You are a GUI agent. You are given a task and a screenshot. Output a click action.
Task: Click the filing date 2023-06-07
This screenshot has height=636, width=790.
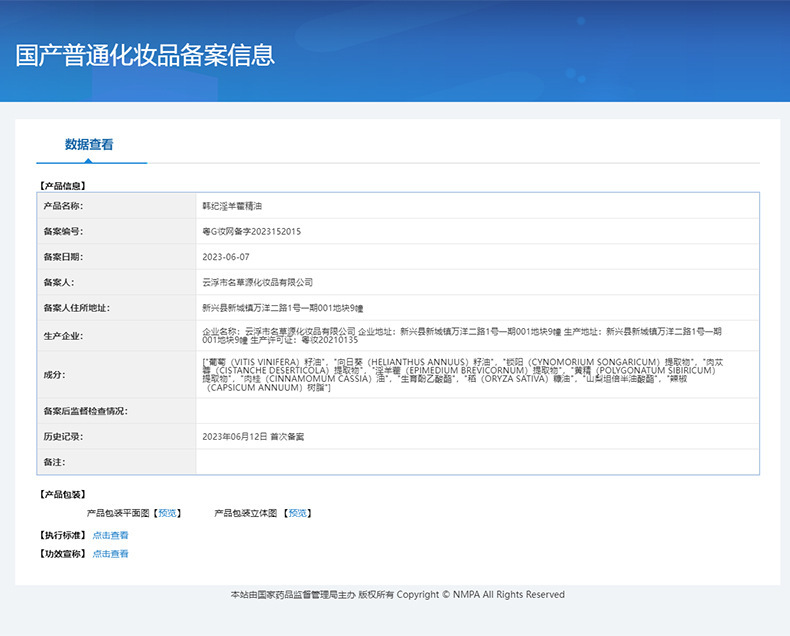point(226,257)
